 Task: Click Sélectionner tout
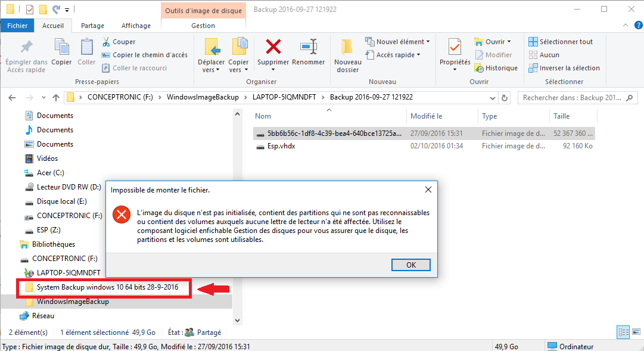tap(561, 42)
